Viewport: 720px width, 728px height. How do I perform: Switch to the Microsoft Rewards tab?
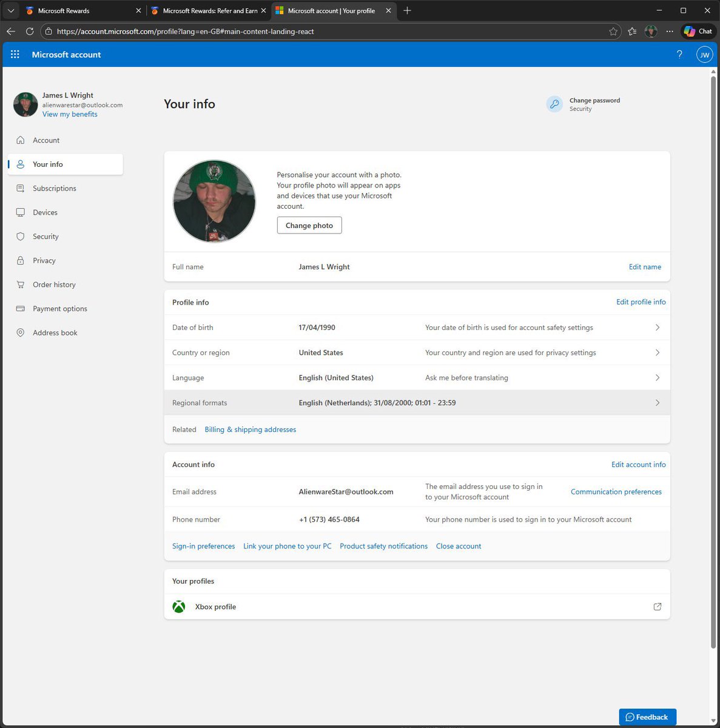82,10
